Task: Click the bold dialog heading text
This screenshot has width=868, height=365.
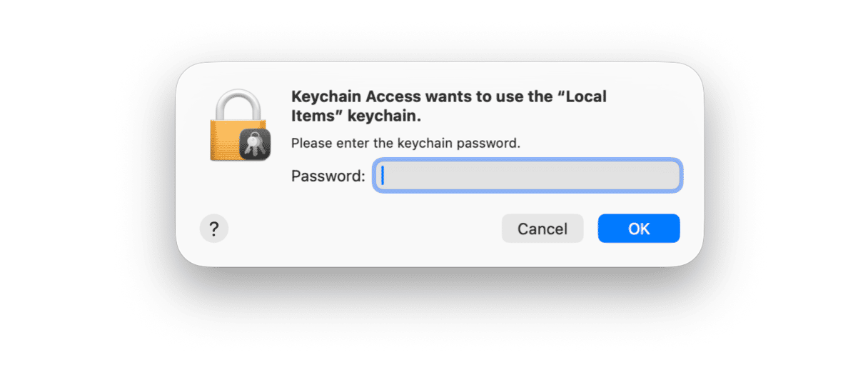Action: (448, 106)
